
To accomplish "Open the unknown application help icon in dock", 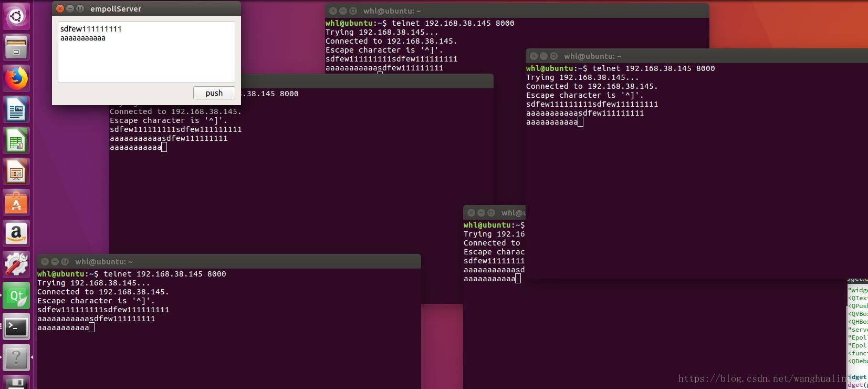I will tap(16, 357).
